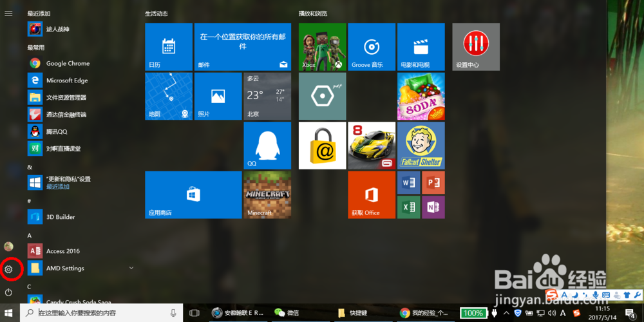The height and width of the screenshot is (322, 644).
Task: Open the Groove 音乐 tile
Action: click(x=372, y=47)
